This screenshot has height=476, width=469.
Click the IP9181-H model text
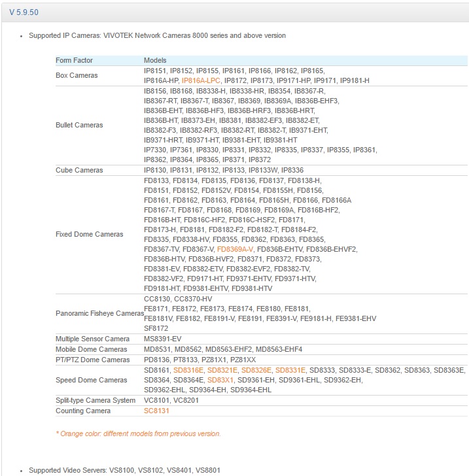point(355,81)
